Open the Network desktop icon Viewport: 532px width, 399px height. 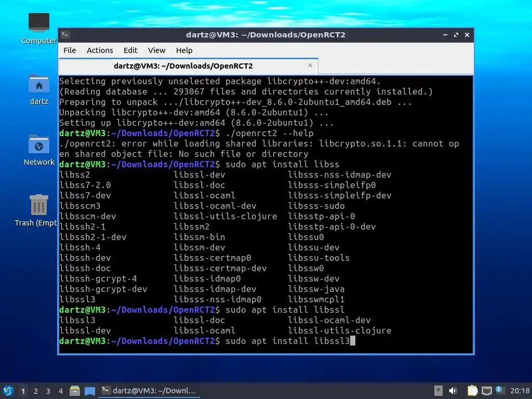(39, 150)
